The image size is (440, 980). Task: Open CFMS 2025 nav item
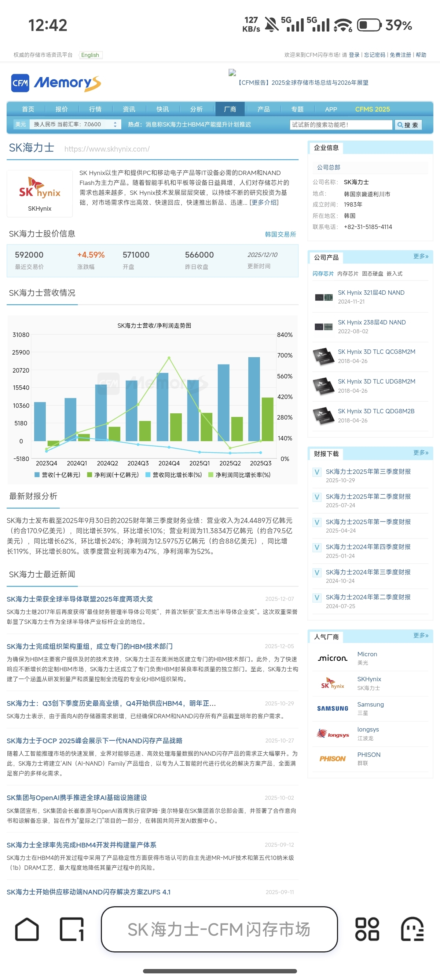(373, 109)
